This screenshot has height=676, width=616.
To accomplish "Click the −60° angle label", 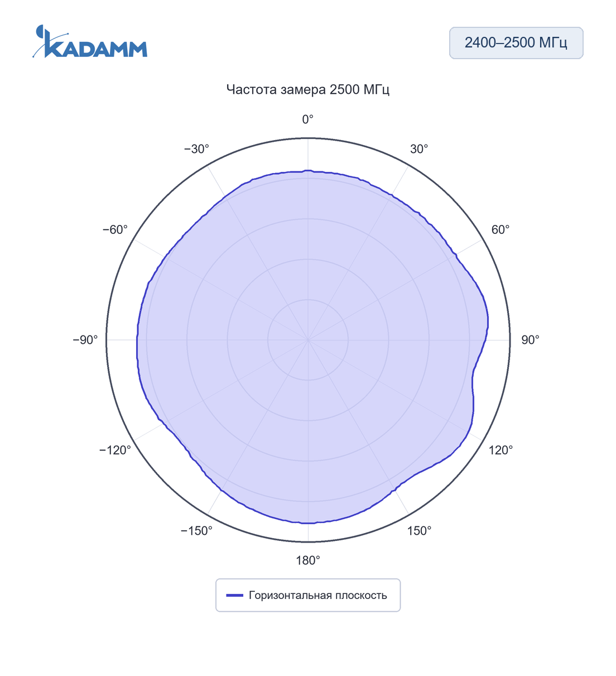I will pos(115,230).
